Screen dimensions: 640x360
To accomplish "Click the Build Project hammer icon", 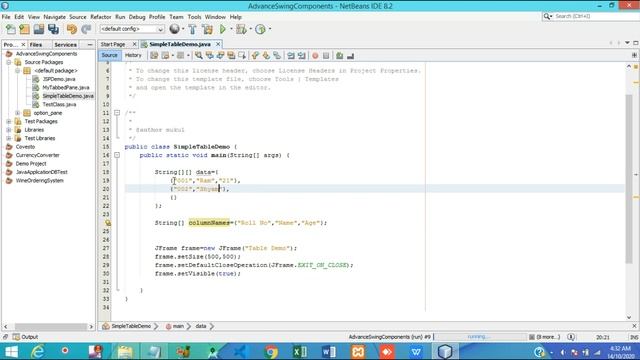I will coord(192,29).
